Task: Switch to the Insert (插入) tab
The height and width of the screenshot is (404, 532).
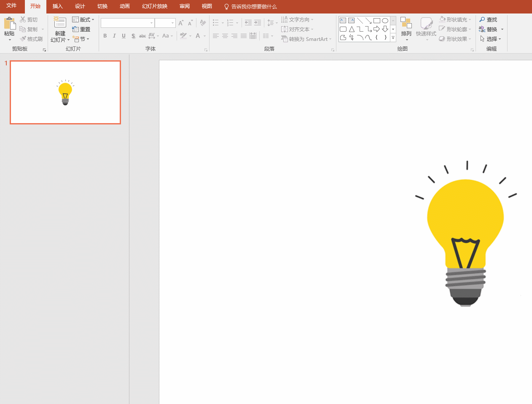Action: pos(57,6)
